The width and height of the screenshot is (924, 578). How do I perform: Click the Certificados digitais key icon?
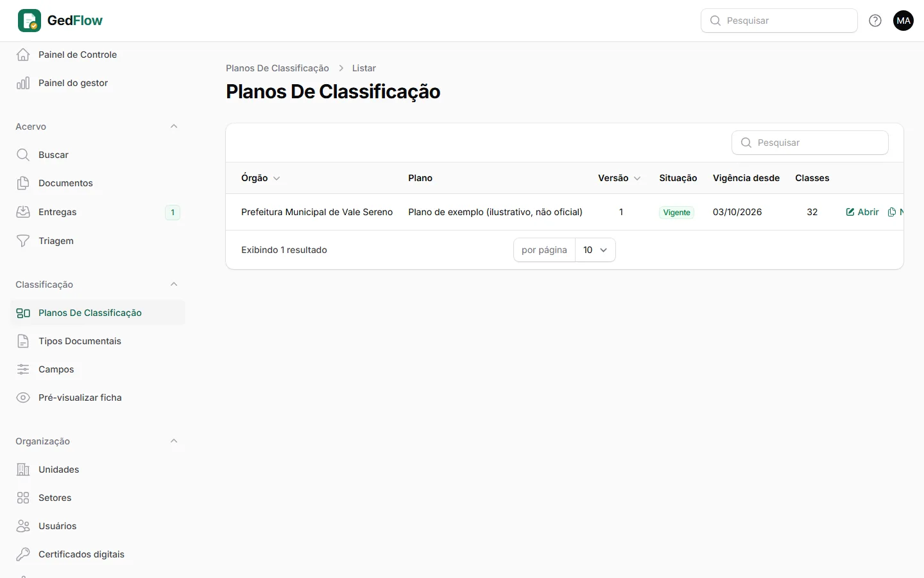click(23, 554)
